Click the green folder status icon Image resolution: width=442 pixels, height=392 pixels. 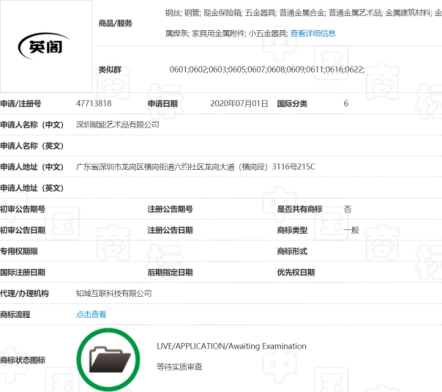tap(108, 359)
